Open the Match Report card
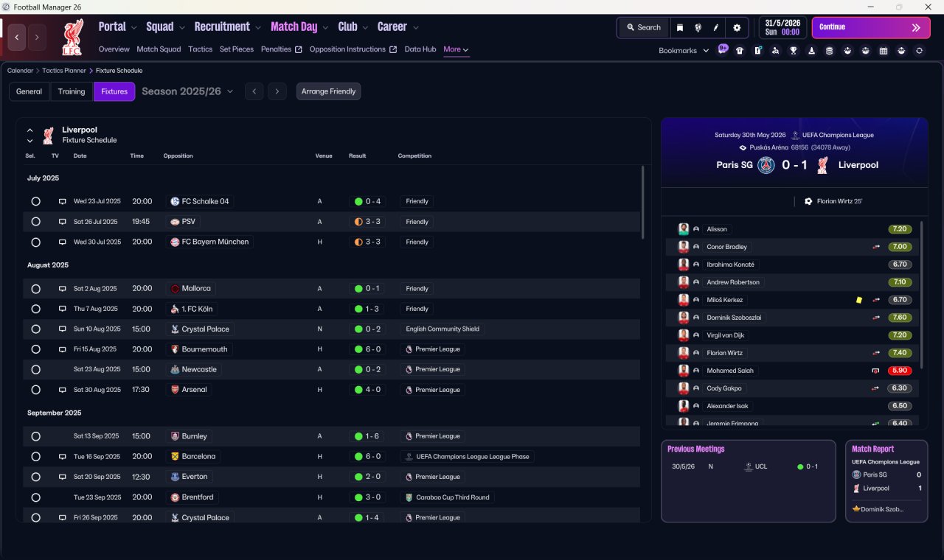The height and width of the screenshot is (560, 944). [x=886, y=481]
